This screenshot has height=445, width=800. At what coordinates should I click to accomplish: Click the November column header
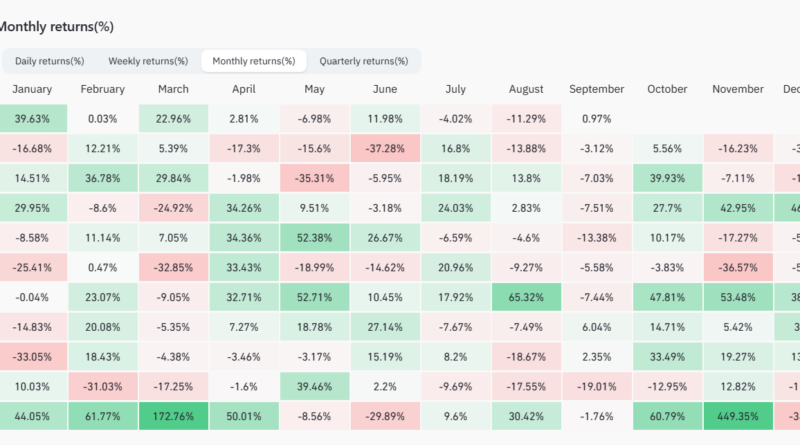pyautogui.click(x=737, y=90)
